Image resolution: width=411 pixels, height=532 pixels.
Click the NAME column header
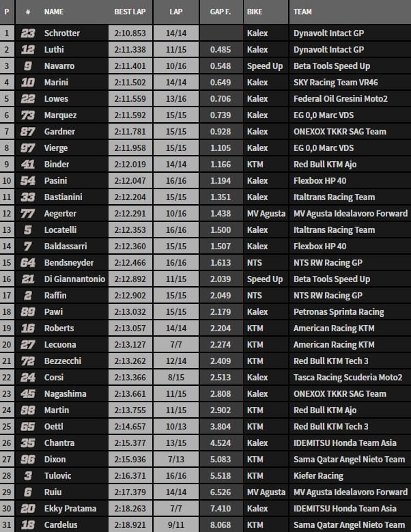click(53, 12)
